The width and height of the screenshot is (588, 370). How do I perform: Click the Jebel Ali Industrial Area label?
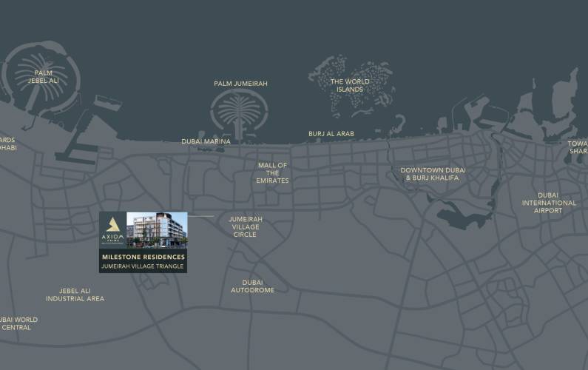coord(75,295)
